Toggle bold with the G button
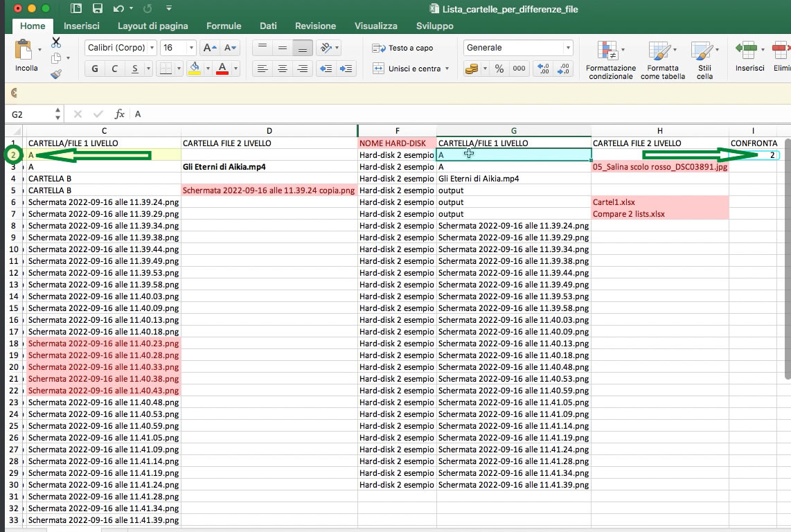This screenshot has width=791, height=532. coord(95,69)
